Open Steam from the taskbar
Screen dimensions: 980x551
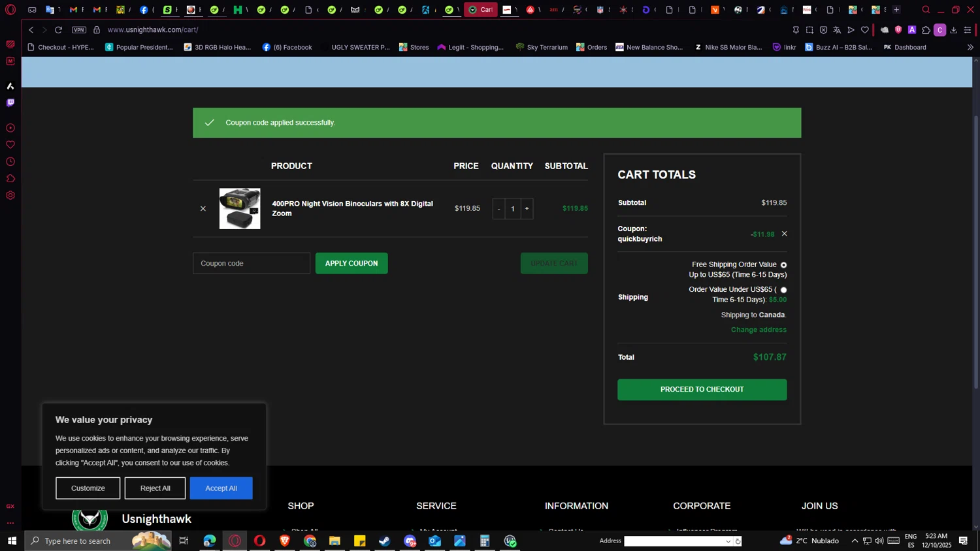[x=385, y=541]
